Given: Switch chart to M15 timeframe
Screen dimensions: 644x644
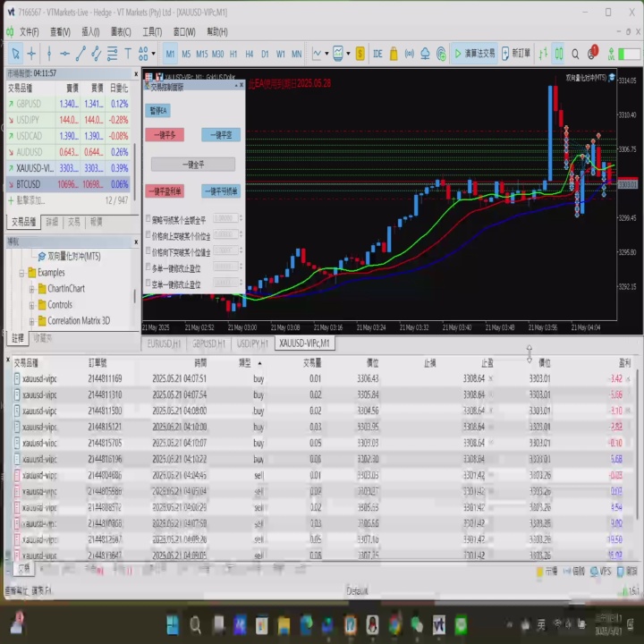Looking at the screenshot, I should [x=202, y=54].
